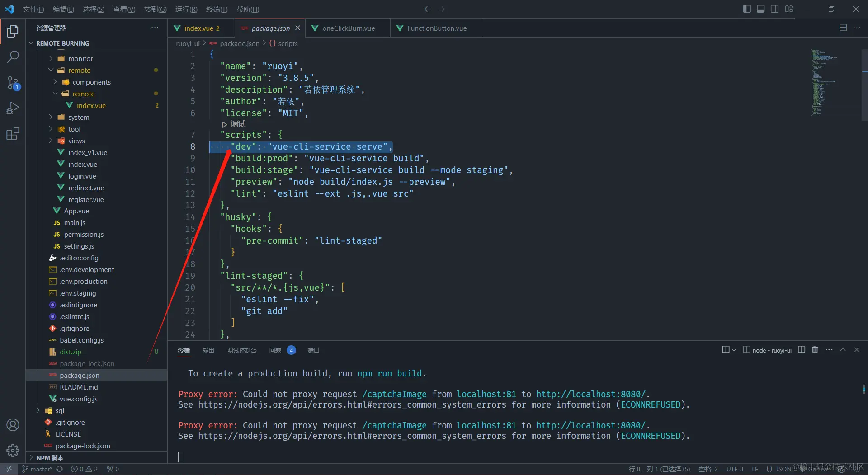This screenshot has width=868, height=475.
Task: Expand the tool folder
Action: coord(74,129)
